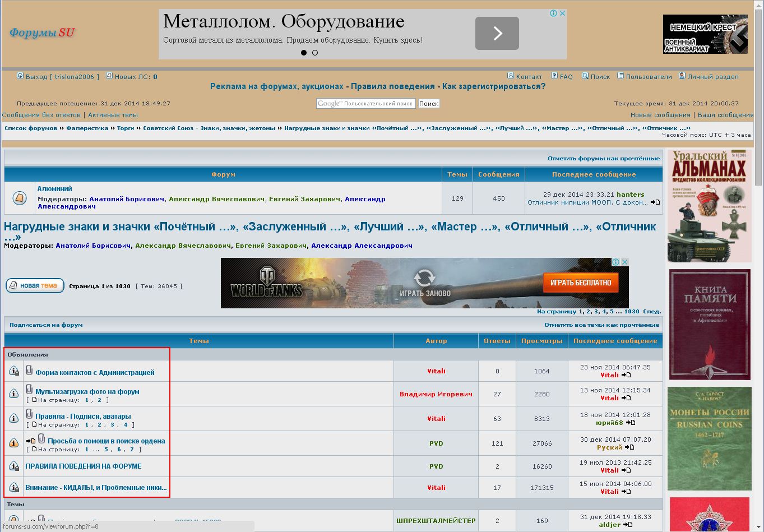Screen dimensions: 764x532
Task: Click the AdChoices info icon on top banner
Action: [553, 13]
